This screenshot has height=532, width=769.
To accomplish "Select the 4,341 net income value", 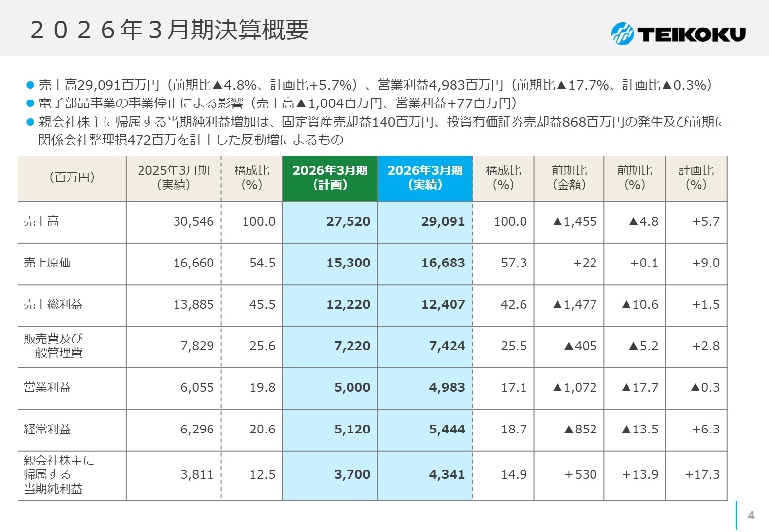I will pyautogui.click(x=447, y=475).
